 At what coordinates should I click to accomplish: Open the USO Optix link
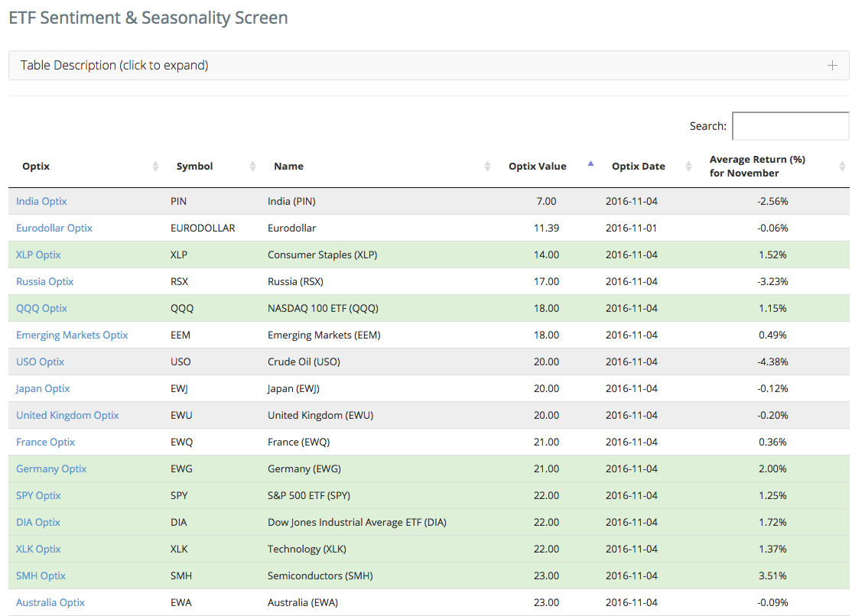coord(41,361)
